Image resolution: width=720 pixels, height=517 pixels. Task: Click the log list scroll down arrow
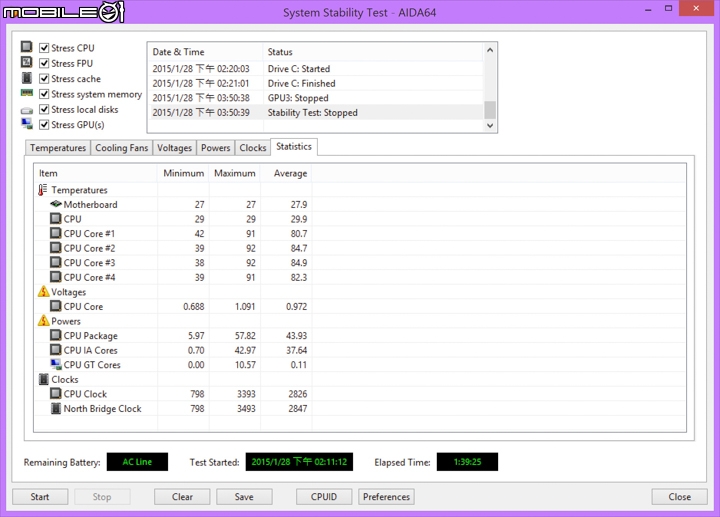click(490, 125)
